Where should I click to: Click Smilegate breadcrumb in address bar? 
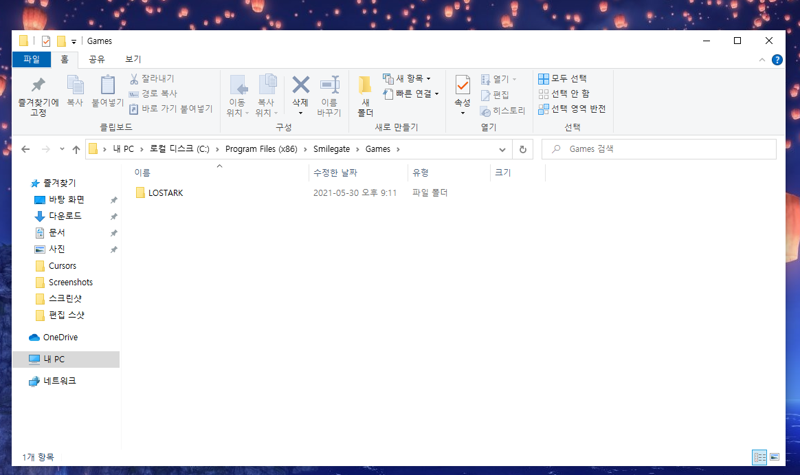pos(332,149)
